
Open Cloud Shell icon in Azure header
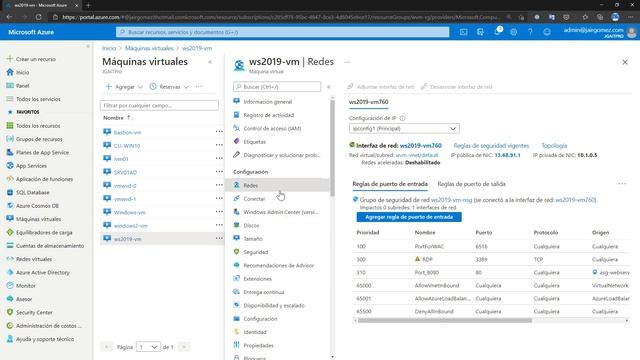tap(463, 32)
